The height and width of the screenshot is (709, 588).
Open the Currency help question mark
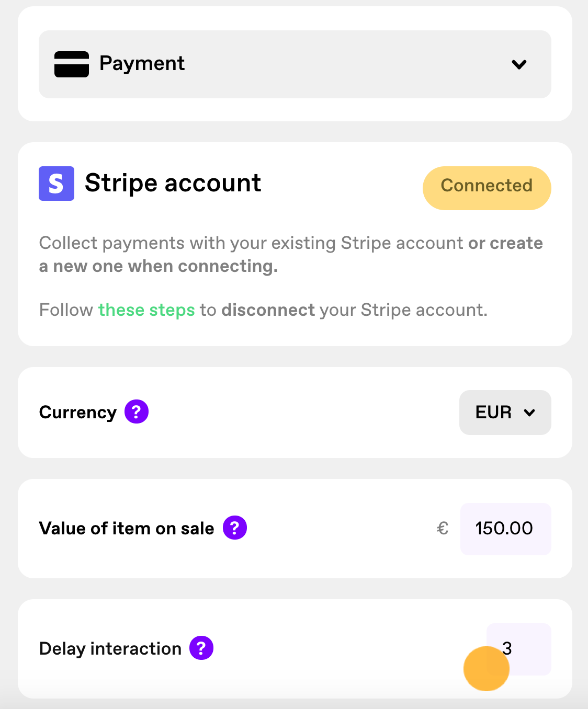137,412
